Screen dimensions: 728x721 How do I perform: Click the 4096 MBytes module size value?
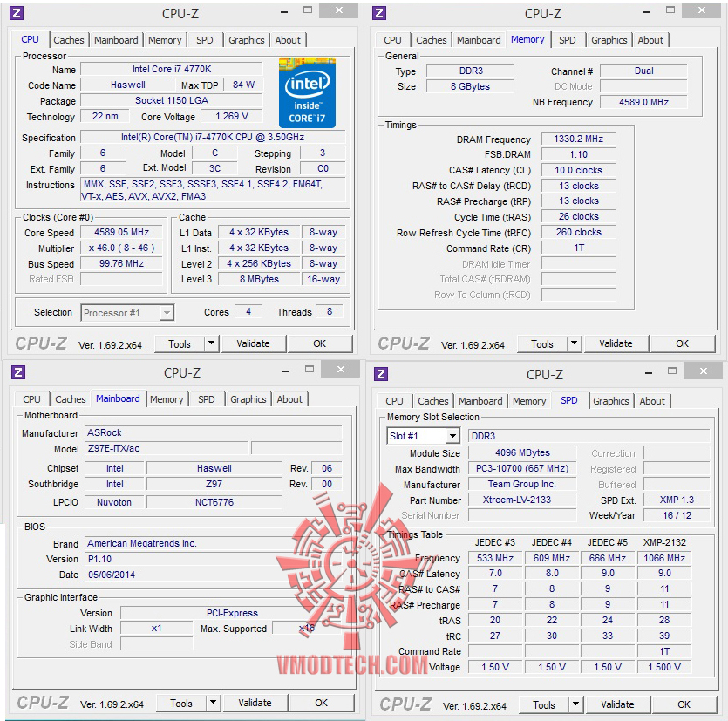pos(522,452)
